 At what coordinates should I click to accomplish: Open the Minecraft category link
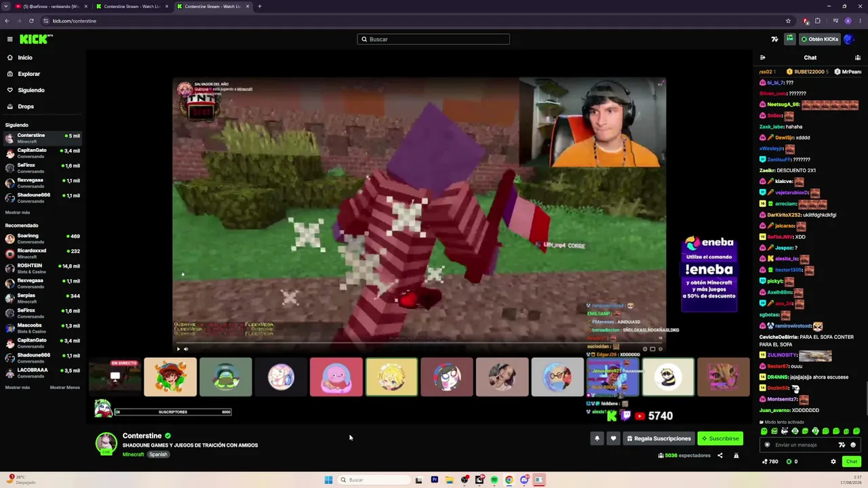click(133, 455)
